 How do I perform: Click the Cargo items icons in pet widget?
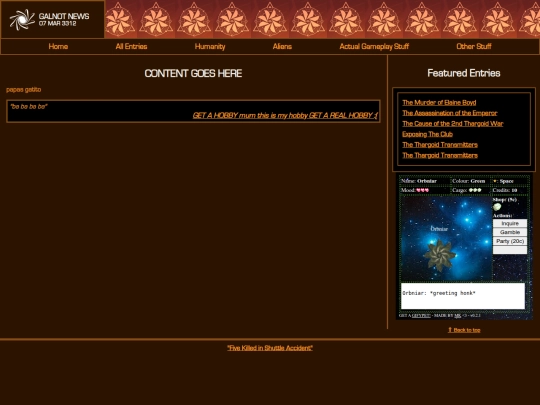click(475, 190)
